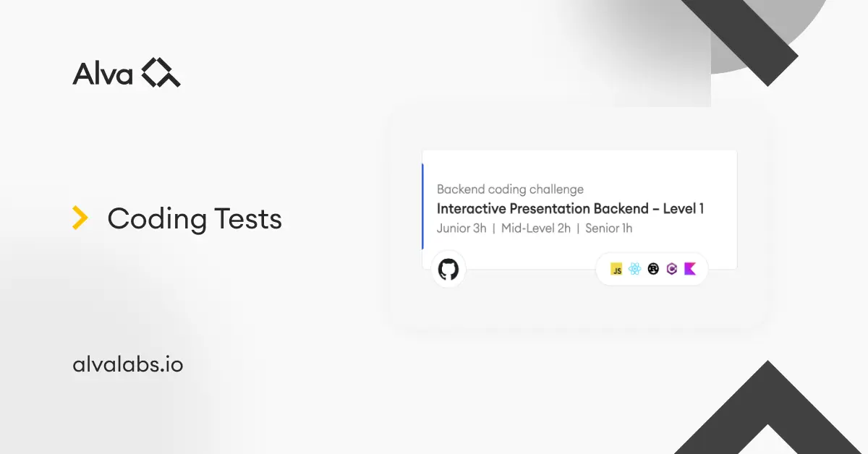
Task: Click the white challenge card background
Action: pyautogui.click(x=579, y=210)
